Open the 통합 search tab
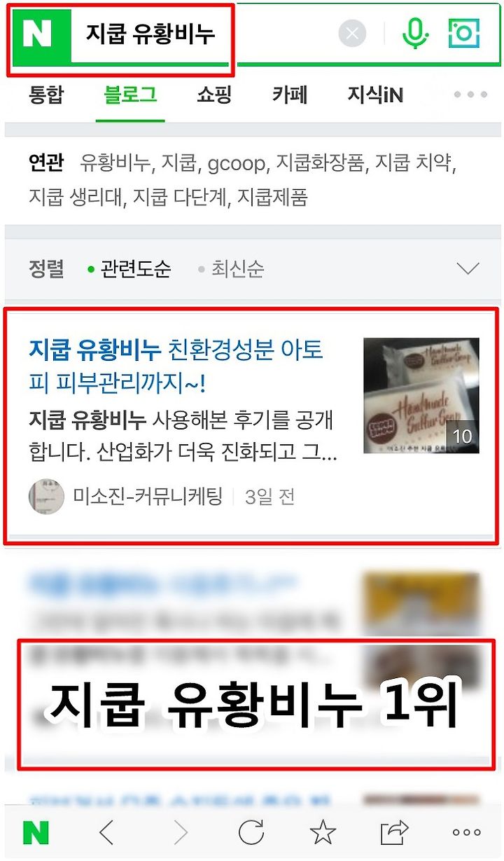Screen dimensions: 504x861 click(46, 95)
